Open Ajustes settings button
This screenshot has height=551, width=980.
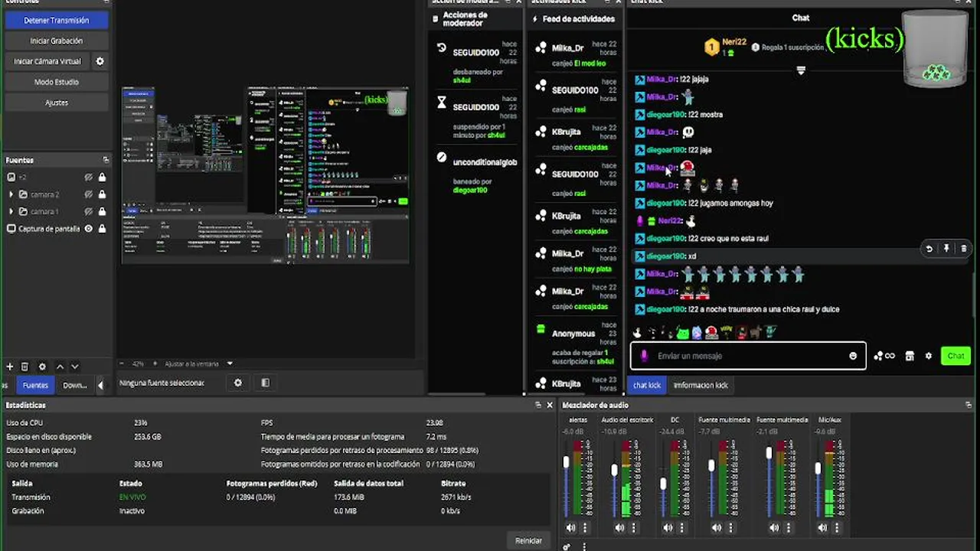tap(57, 102)
